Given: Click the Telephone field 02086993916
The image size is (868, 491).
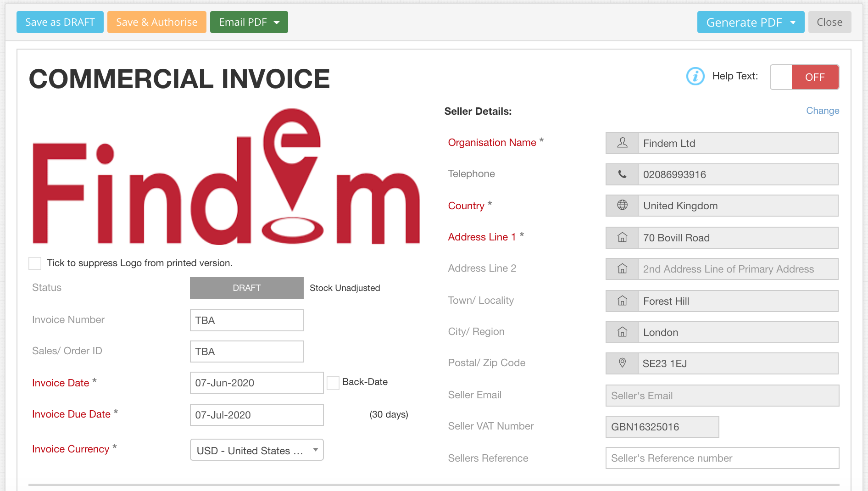Looking at the screenshot, I should pyautogui.click(x=738, y=174).
